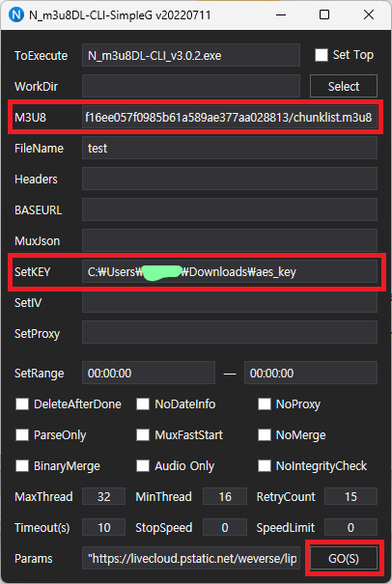Image resolution: width=392 pixels, height=584 pixels.
Task: Click the N app icon in title bar
Action: click(16, 14)
